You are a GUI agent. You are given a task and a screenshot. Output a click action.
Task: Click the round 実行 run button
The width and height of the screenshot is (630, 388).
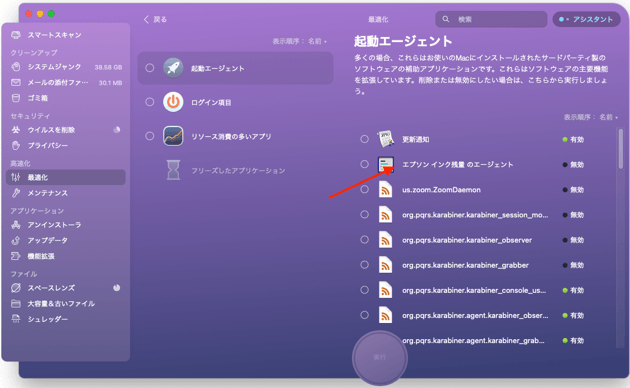pyautogui.click(x=380, y=357)
